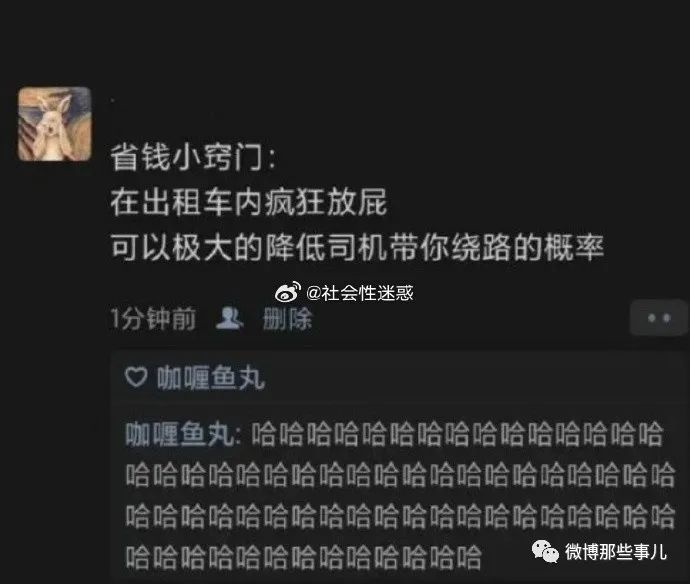
Task: Click the 微博那些事儿 account label
Action: [x=616, y=551]
